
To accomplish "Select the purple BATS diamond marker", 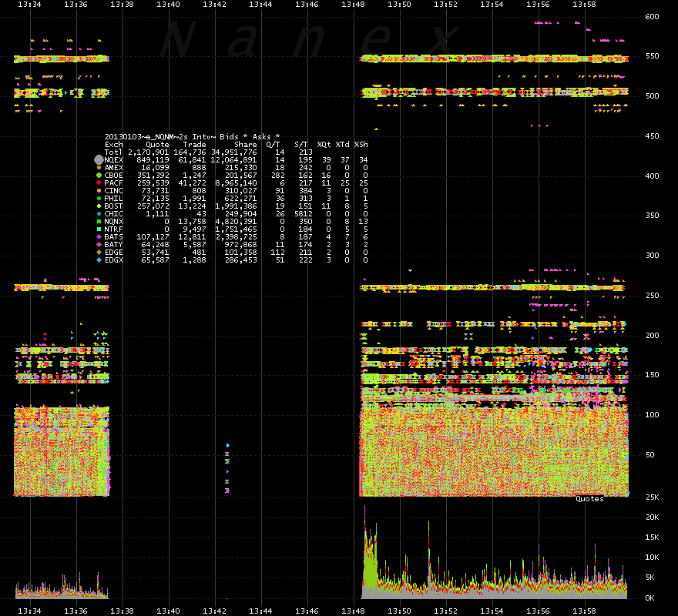I will coord(99,237).
